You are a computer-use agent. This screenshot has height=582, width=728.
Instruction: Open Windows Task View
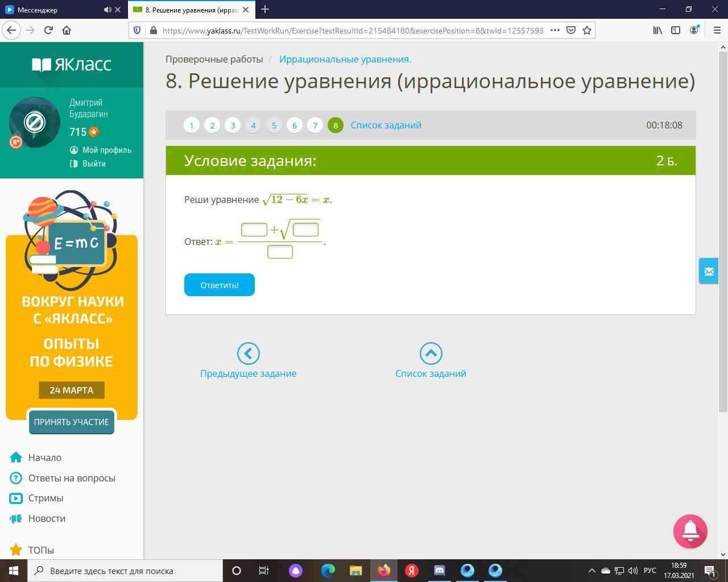264,571
